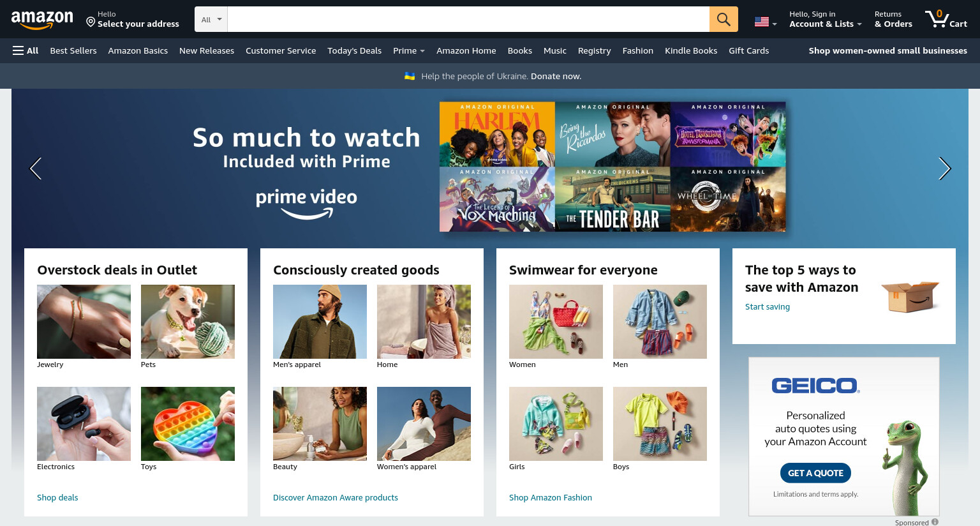980x526 pixels.
Task: Open New Releases in navigation bar
Action: [207, 50]
